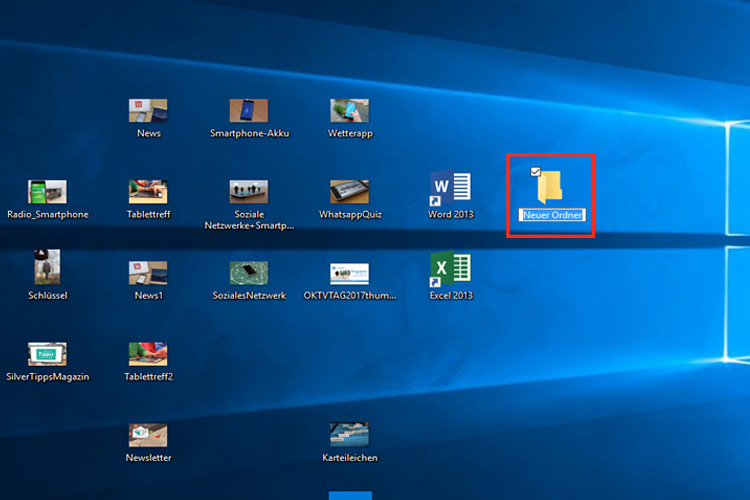Select the News desktop thumbnail icon
This screenshot has width=750, height=500.
coord(148,111)
